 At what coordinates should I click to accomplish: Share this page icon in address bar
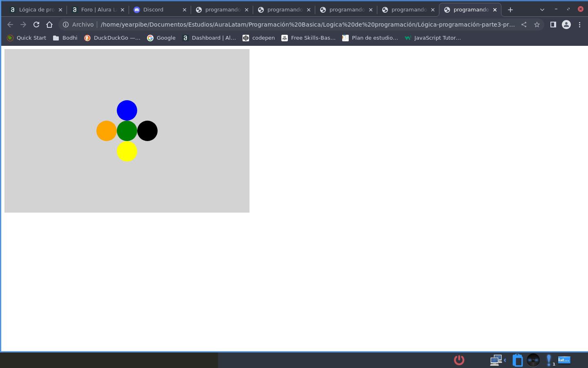pyautogui.click(x=524, y=25)
